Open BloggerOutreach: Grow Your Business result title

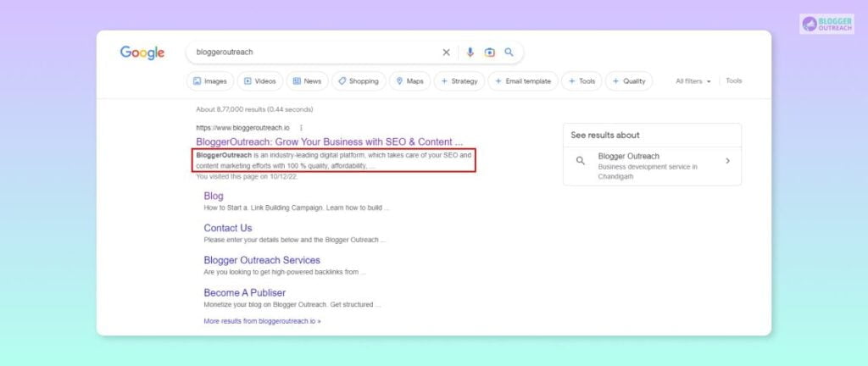[330, 141]
